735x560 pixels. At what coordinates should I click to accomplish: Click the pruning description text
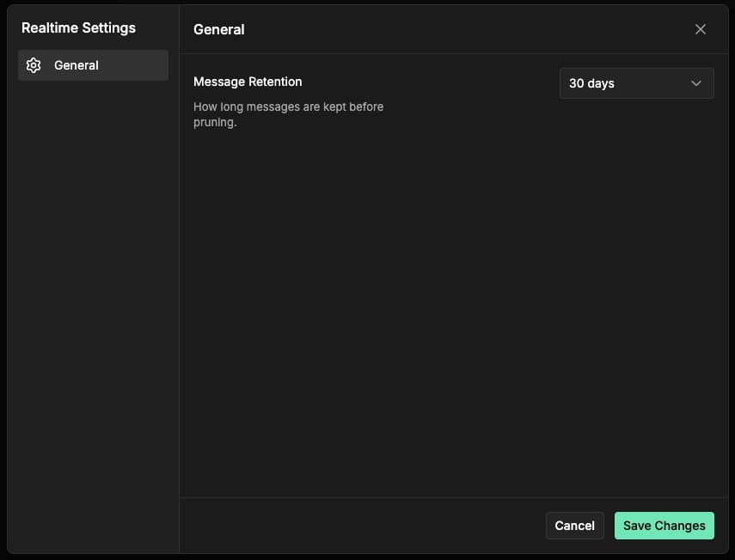[x=288, y=113]
